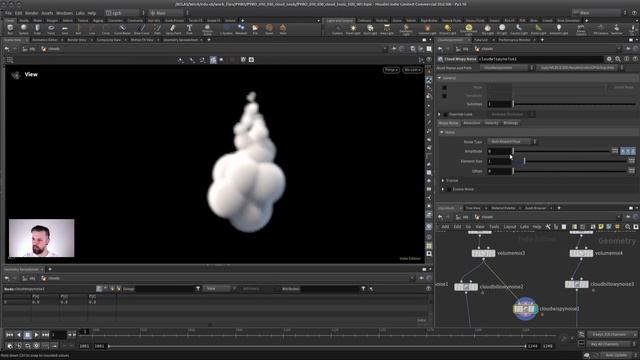
Task: Switch to the Bindings tab
Action: 511,123
